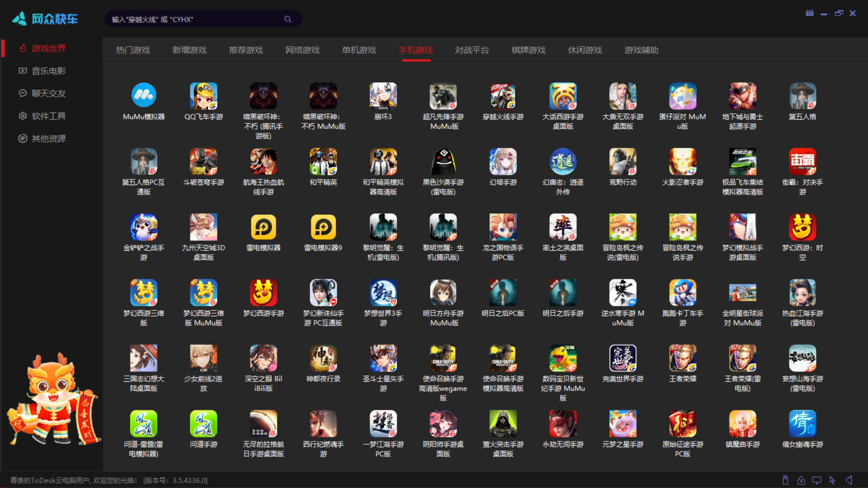Switch to 热门游戏 tab
Viewport: 868px width, 488px height.
[x=133, y=50]
